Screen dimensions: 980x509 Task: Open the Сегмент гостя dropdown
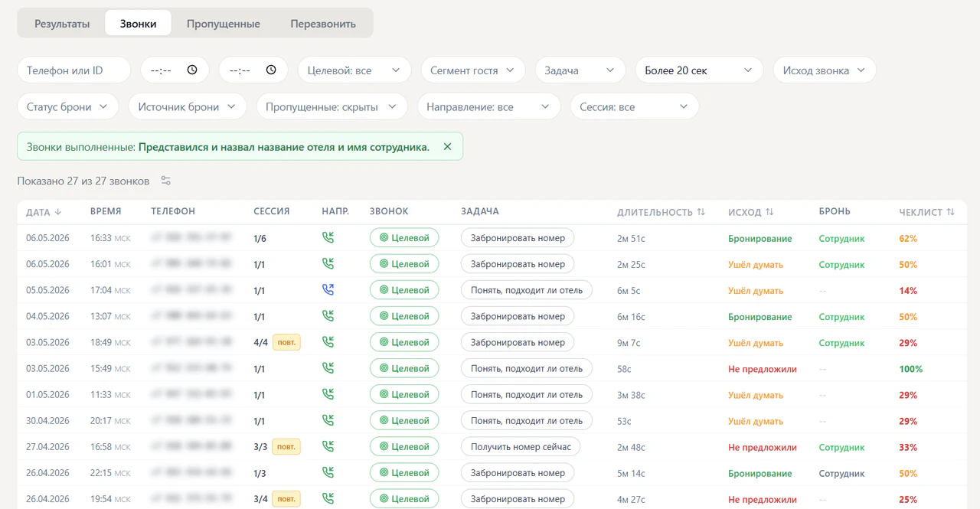coord(472,70)
